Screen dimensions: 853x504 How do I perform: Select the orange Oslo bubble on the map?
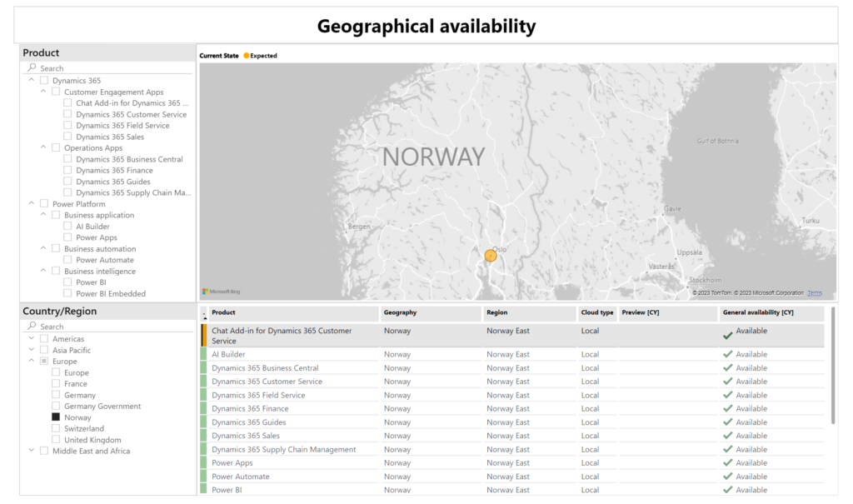(x=491, y=255)
